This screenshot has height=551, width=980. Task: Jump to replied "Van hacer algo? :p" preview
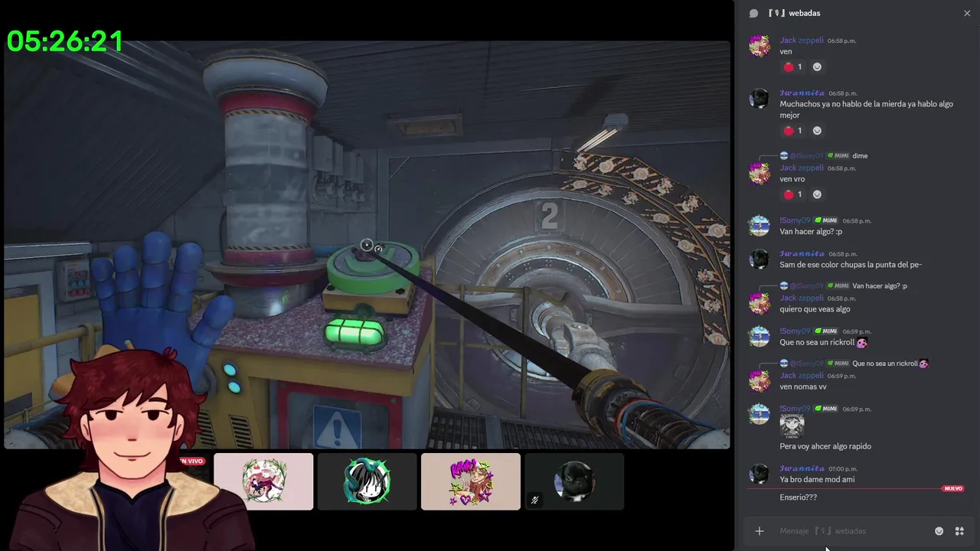pyautogui.click(x=880, y=286)
